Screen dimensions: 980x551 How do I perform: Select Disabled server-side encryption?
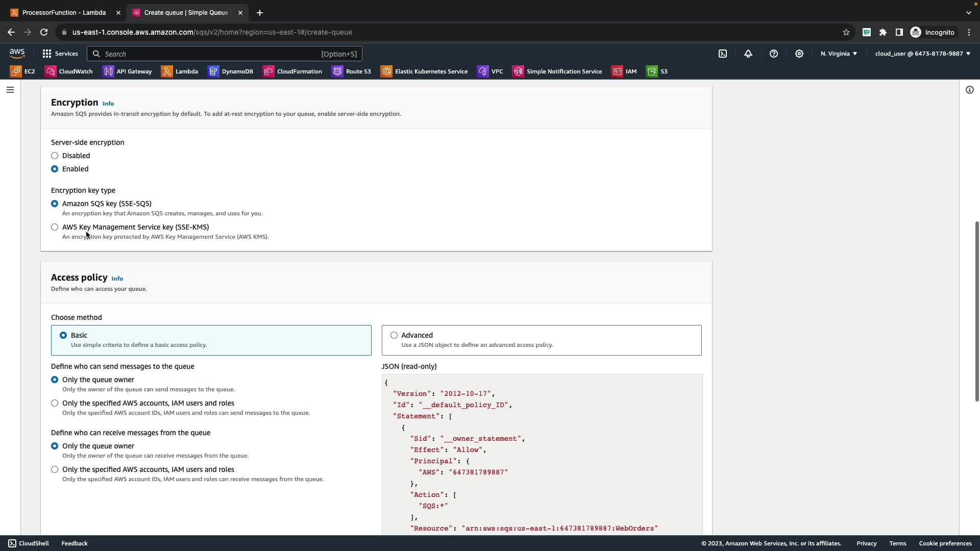(55, 156)
